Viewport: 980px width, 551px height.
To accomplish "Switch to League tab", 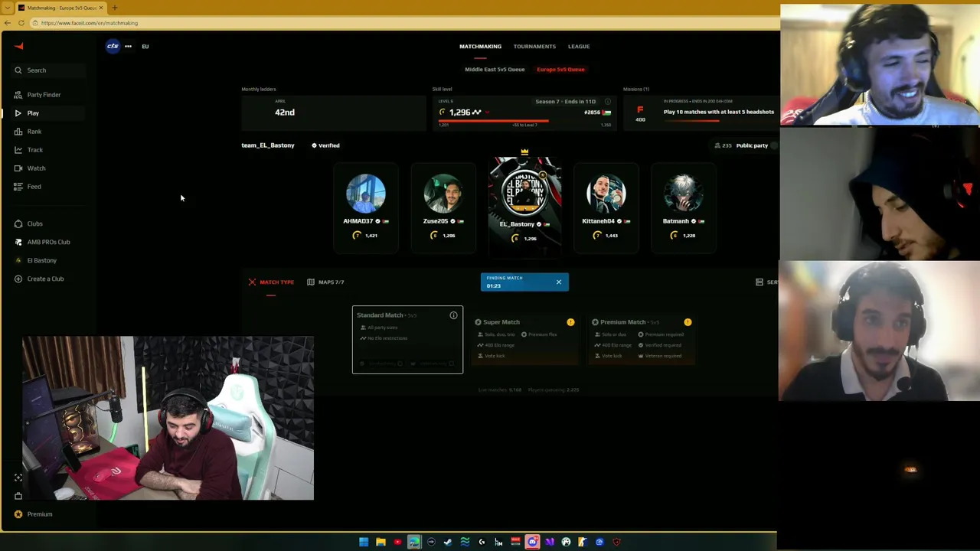I will (x=579, y=47).
